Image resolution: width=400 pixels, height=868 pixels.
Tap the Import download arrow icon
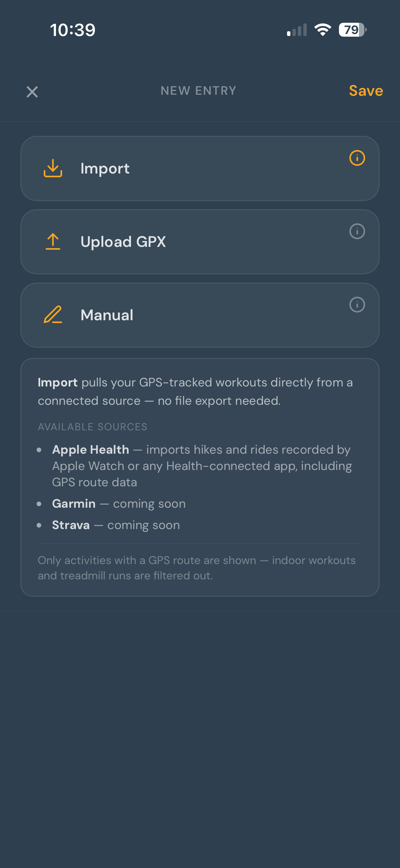pos(53,168)
